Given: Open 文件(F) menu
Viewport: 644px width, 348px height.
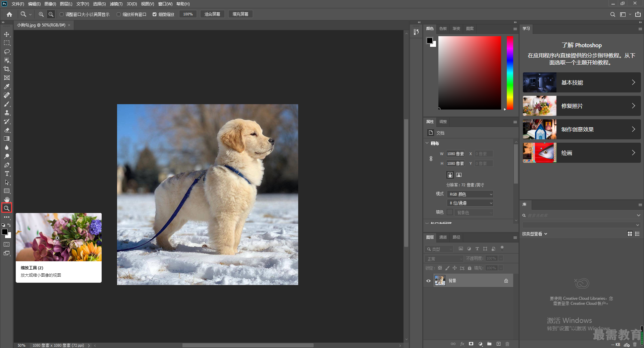Looking at the screenshot, I should [18, 4].
